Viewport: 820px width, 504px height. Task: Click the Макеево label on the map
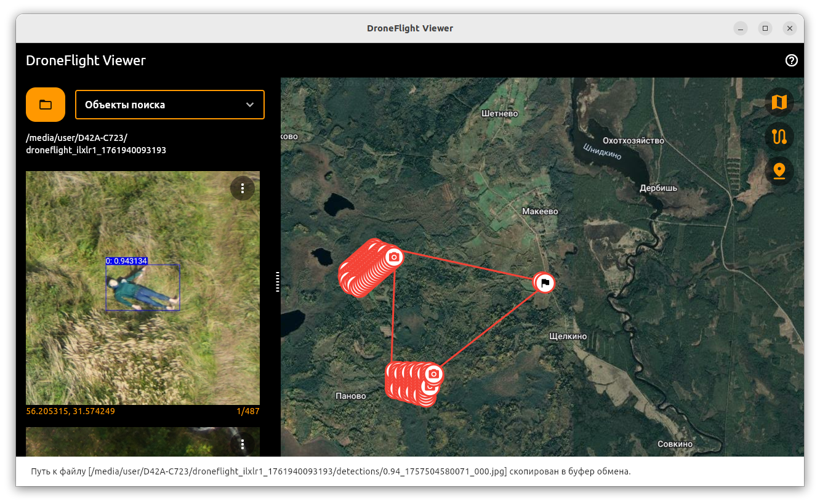pyautogui.click(x=540, y=211)
